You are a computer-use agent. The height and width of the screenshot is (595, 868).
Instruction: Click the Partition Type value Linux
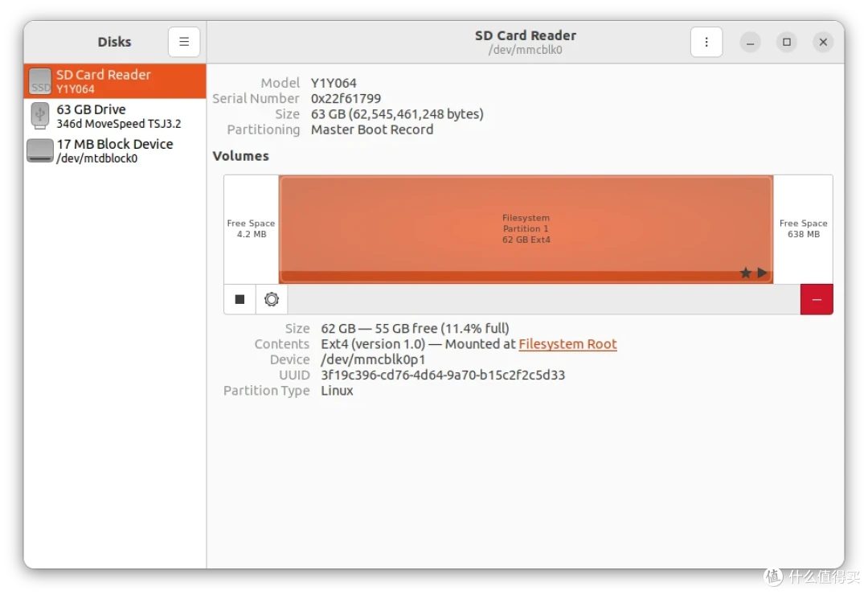point(337,391)
